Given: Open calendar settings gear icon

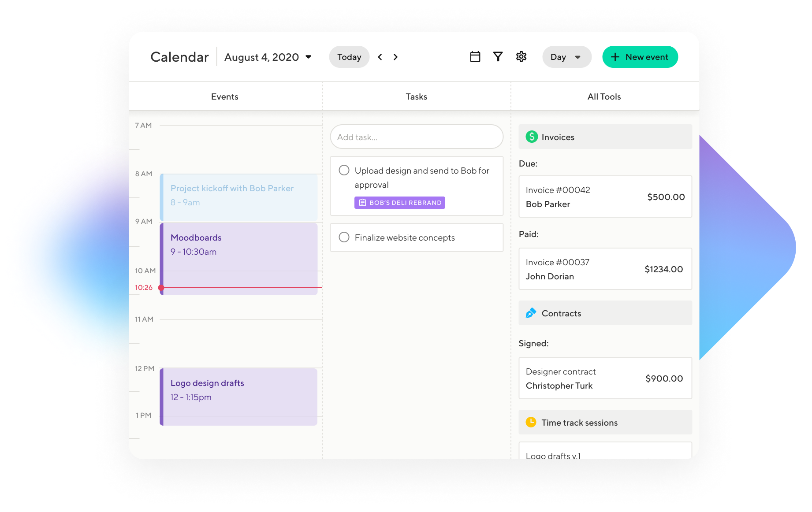Looking at the screenshot, I should pos(521,57).
